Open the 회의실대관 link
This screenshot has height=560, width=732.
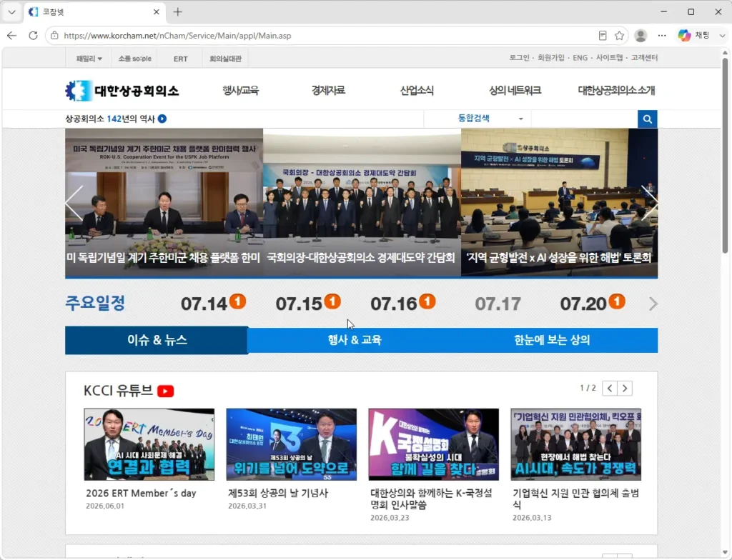225,59
